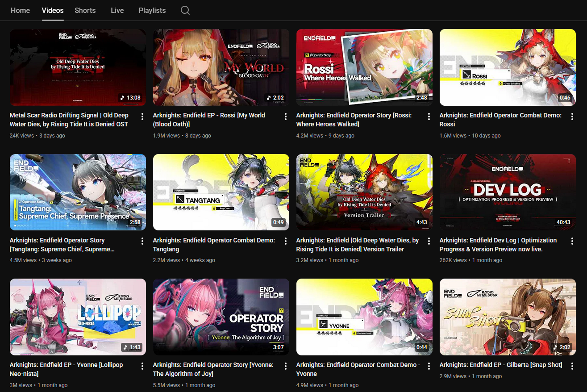Click the text "3.2M views • 1 month ago"
This screenshot has height=392, width=587.
pos(327,260)
